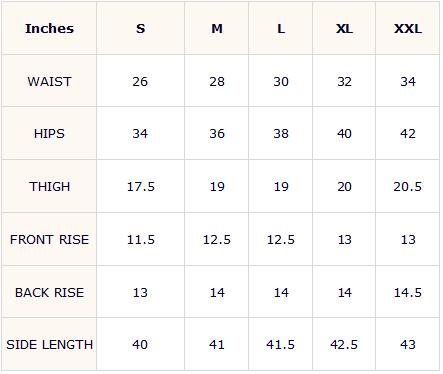The height and width of the screenshot is (374, 443).
Task: Select hips value 42 for XXL
Action: (x=408, y=133)
